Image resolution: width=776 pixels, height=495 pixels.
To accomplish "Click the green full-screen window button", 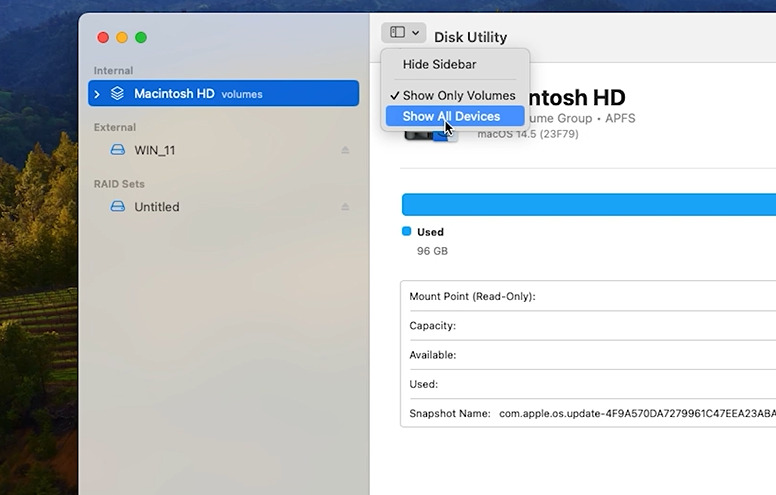I will pyautogui.click(x=141, y=38).
